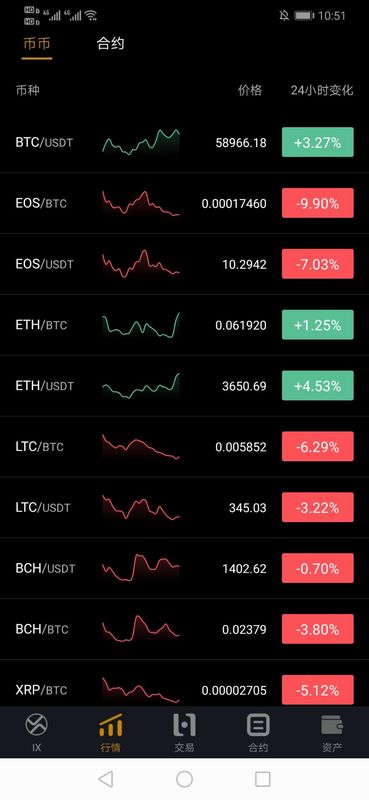Select the LTC/USDT pair row
This screenshot has width=369, height=800.
click(x=184, y=507)
